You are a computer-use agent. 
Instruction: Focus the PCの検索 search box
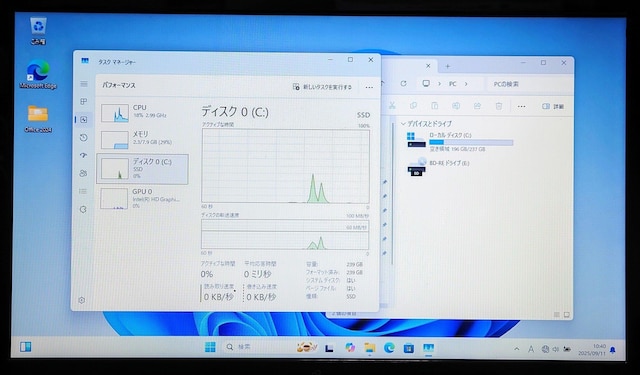tap(529, 84)
